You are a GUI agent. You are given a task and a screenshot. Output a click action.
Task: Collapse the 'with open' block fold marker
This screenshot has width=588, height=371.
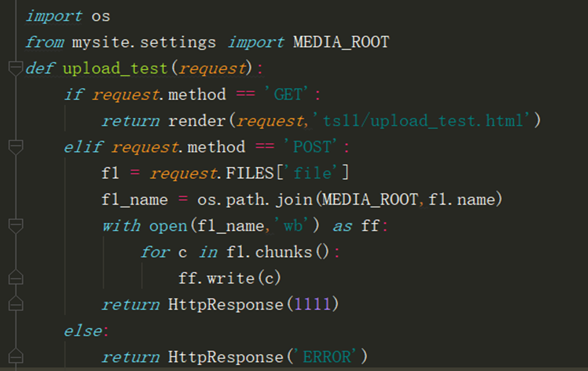[15, 226]
